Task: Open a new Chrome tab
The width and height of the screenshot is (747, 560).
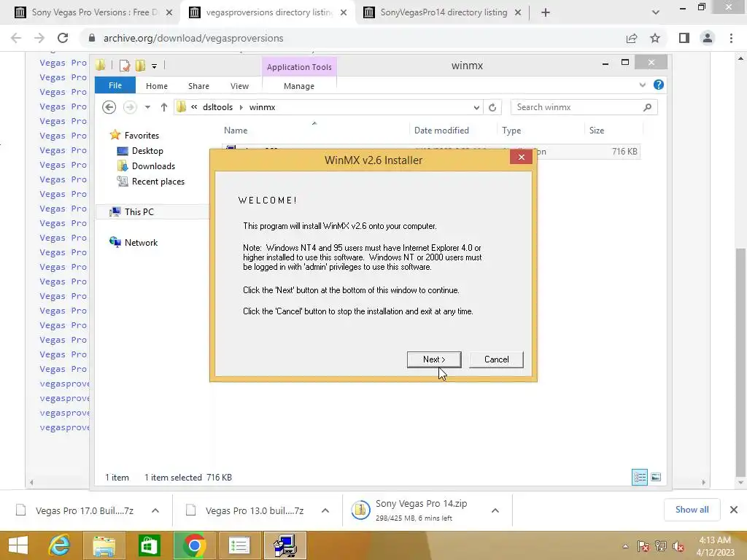Action: [546, 12]
